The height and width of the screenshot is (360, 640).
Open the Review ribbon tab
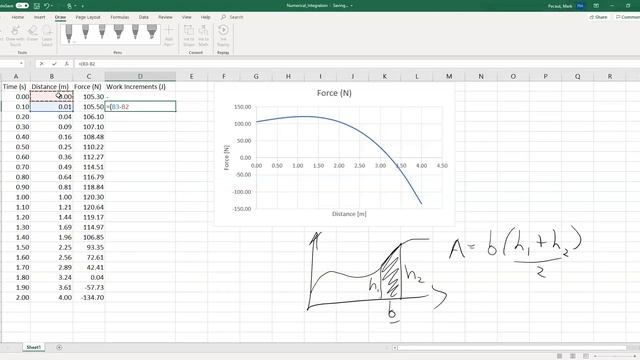coord(165,17)
